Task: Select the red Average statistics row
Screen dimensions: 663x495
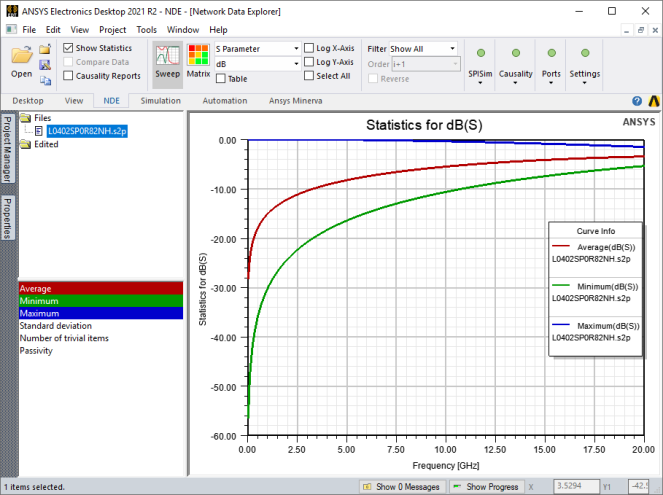Action: tap(100, 287)
